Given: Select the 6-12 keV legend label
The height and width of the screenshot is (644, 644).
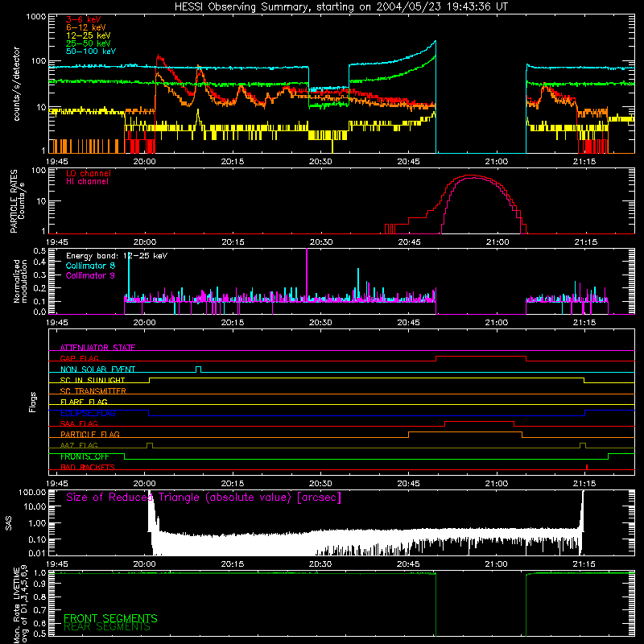Looking at the screenshot, I should [85, 27].
